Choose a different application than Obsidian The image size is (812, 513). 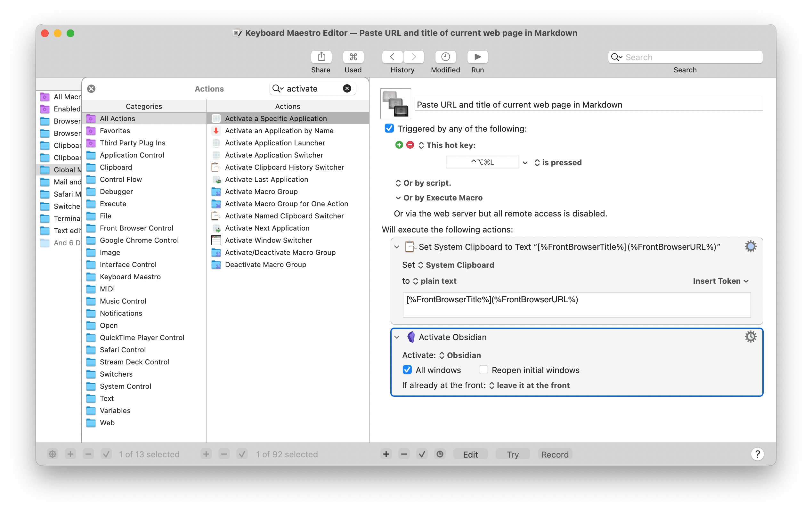(x=460, y=355)
